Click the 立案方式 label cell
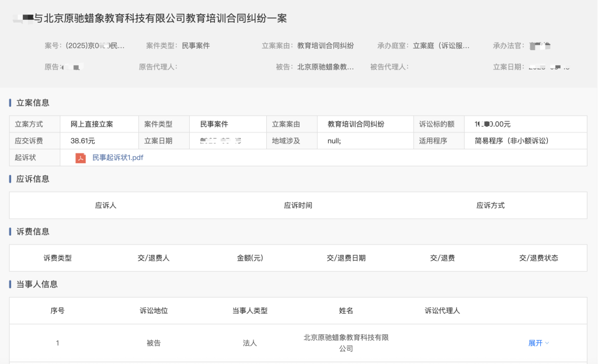The image size is (598, 364). click(x=34, y=124)
